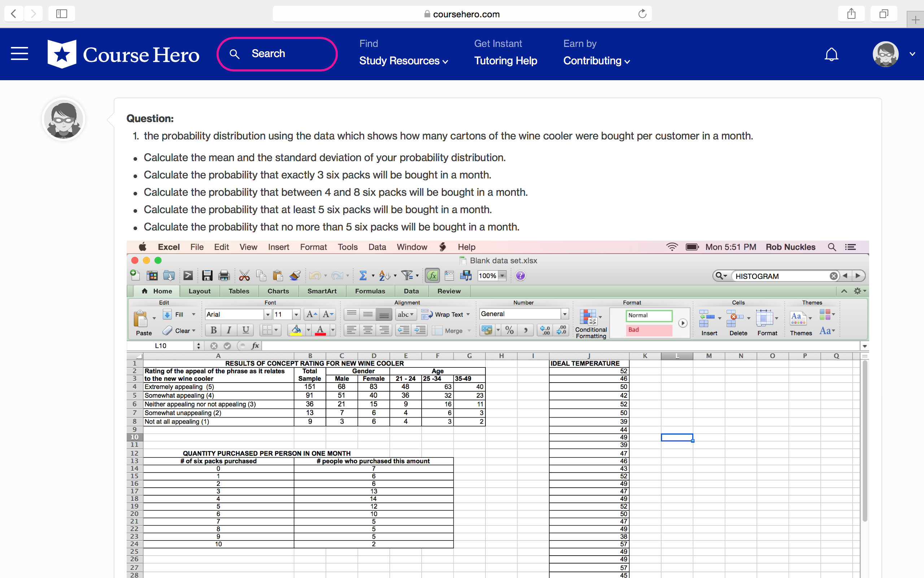This screenshot has height=578, width=924.
Task: Open the Excel Data menu
Action: 377,247
